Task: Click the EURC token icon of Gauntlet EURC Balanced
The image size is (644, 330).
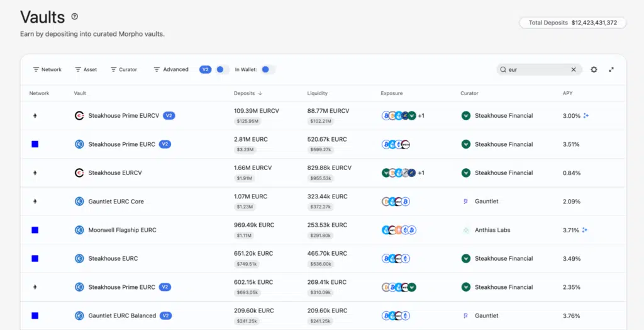Action: (79, 316)
